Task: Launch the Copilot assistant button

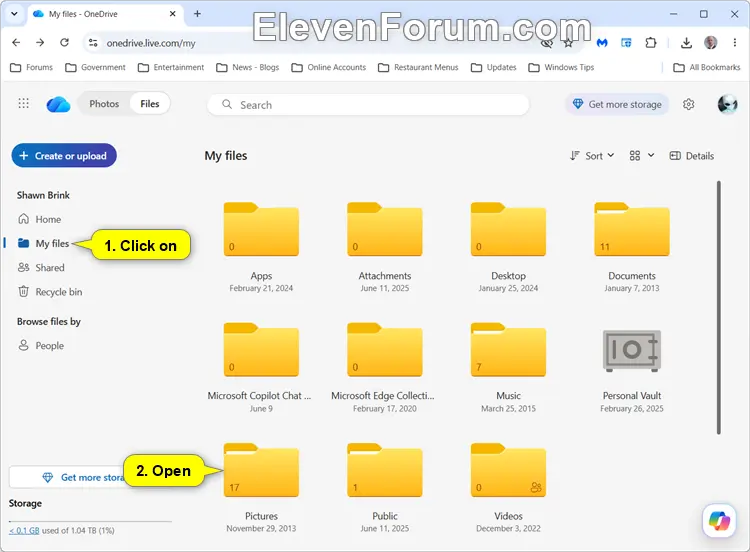Action: pos(719,520)
